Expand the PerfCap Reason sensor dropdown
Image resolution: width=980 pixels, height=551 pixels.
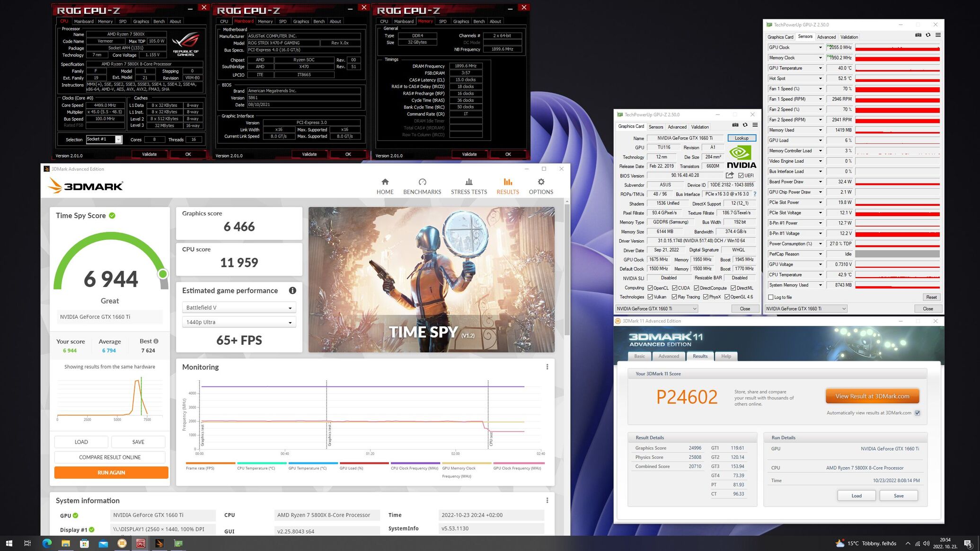coord(820,254)
